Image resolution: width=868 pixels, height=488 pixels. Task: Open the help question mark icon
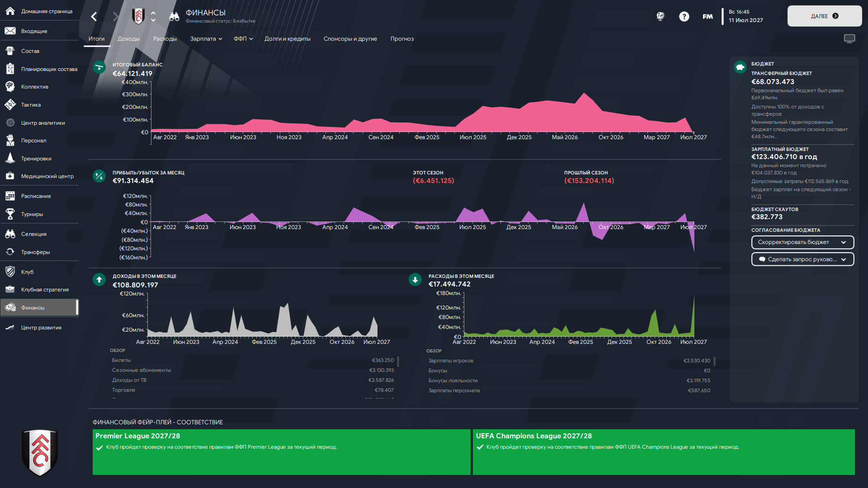click(x=684, y=17)
